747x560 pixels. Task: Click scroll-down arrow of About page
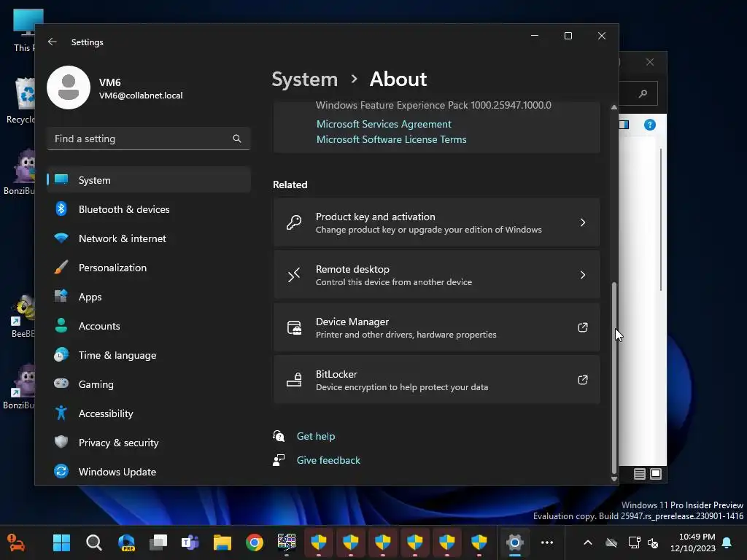tap(614, 479)
